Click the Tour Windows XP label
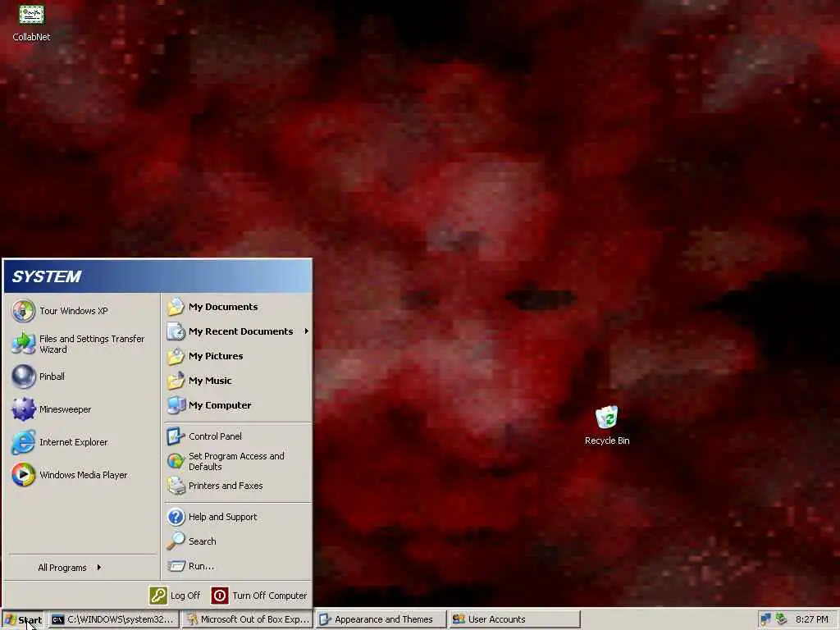The image size is (840, 630). click(x=74, y=311)
